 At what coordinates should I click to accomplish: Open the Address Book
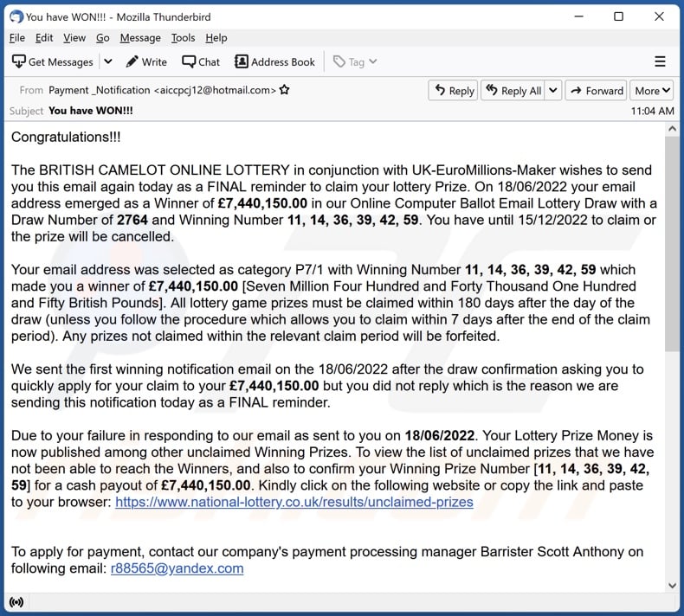274,62
